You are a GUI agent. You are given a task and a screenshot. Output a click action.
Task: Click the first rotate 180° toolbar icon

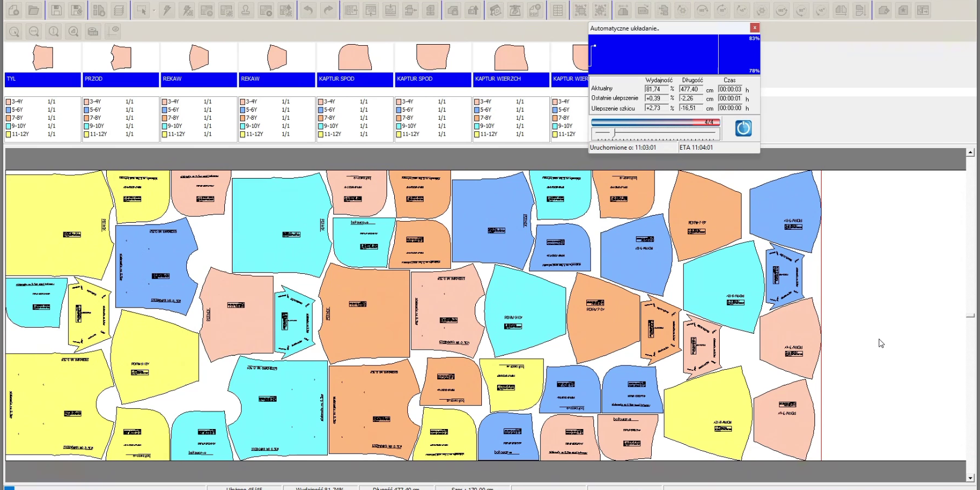(703, 10)
